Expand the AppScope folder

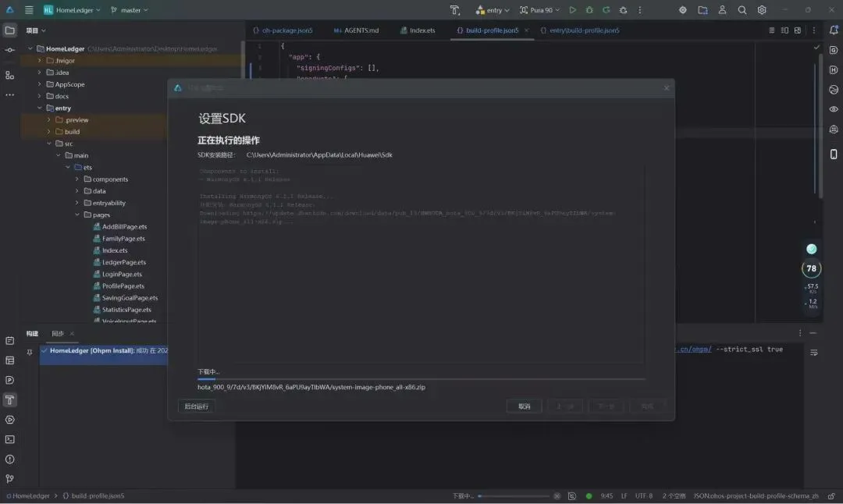[x=39, y=84]
